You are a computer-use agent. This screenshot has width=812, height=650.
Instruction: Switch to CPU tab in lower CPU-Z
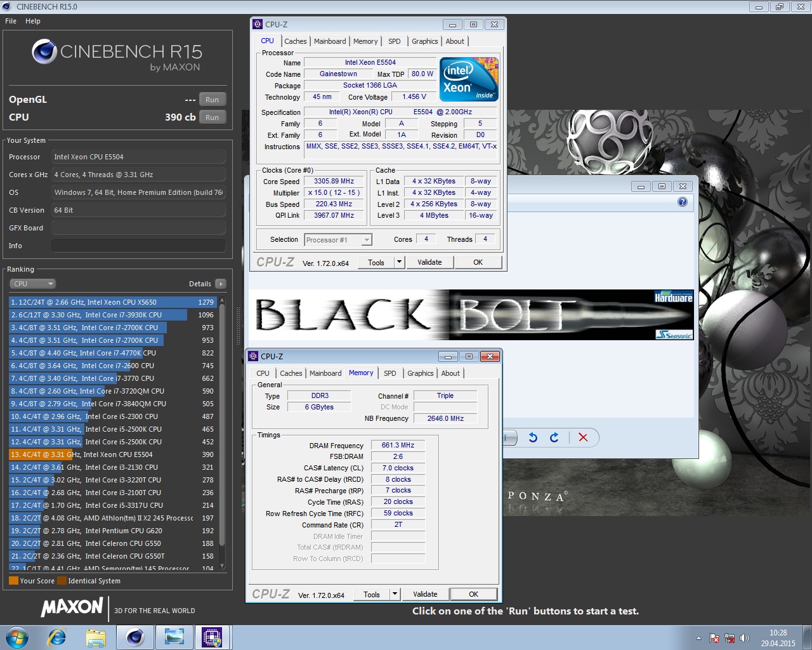pos(263,373)
